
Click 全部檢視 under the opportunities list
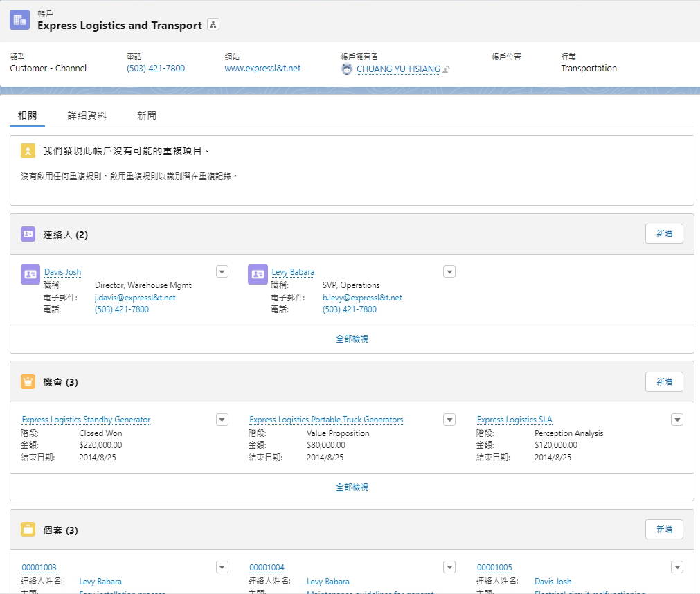coord(352,487)
